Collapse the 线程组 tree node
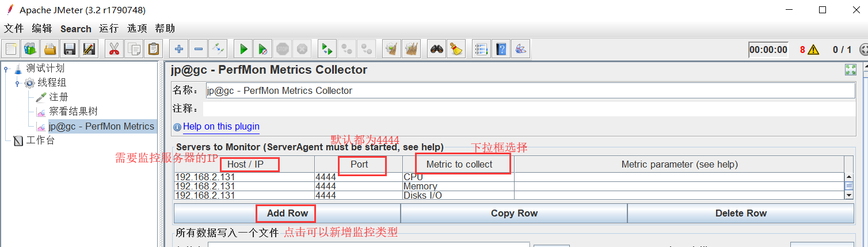 (x=18, y=83)
